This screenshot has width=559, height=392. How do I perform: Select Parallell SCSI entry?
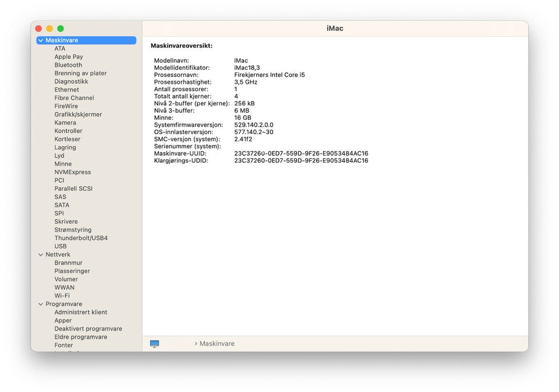click(73, 188)
